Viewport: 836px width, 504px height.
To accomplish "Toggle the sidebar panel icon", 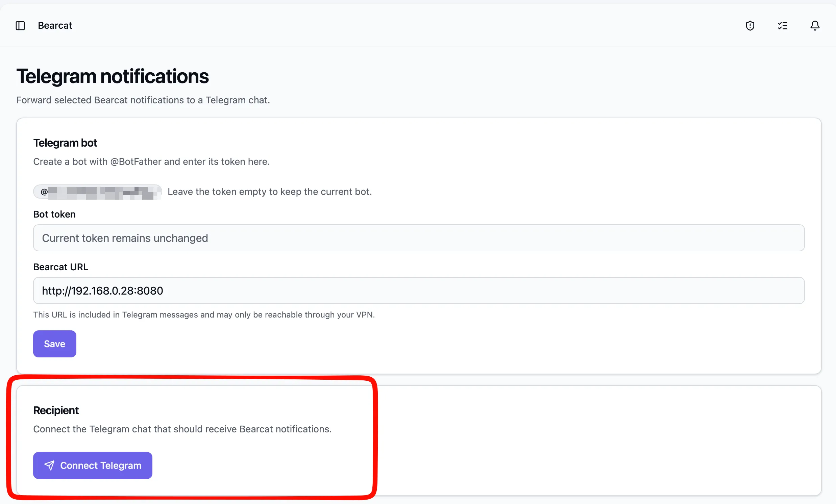I will [x=20, y=25].
